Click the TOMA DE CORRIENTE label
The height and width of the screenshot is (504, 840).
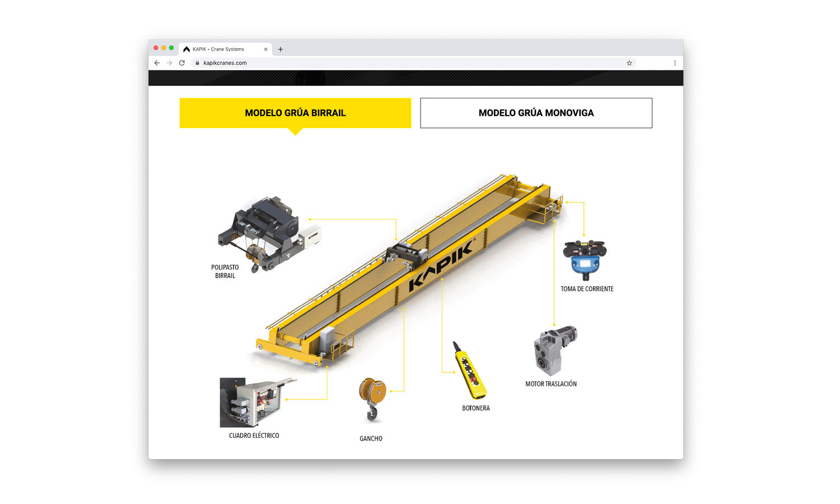[x=587, y=289]
